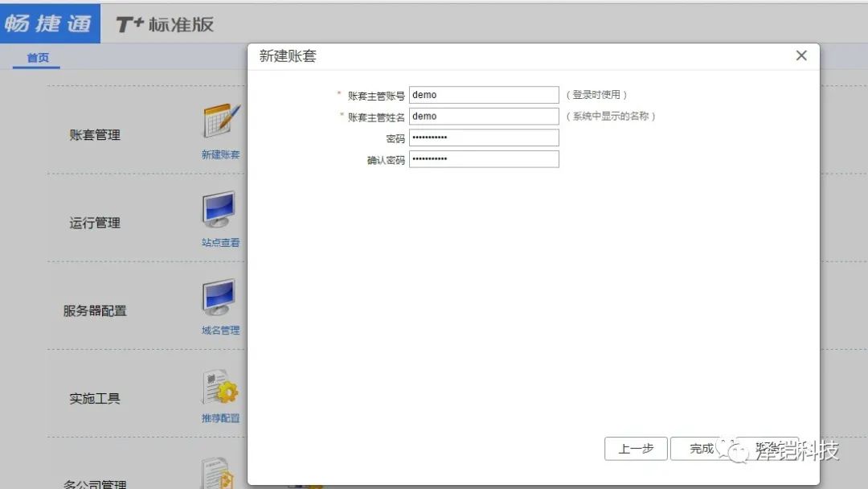Screen dimensions: 868x489
Task: Click the 新建账套 calendar icon
Action: pos(221,121)
